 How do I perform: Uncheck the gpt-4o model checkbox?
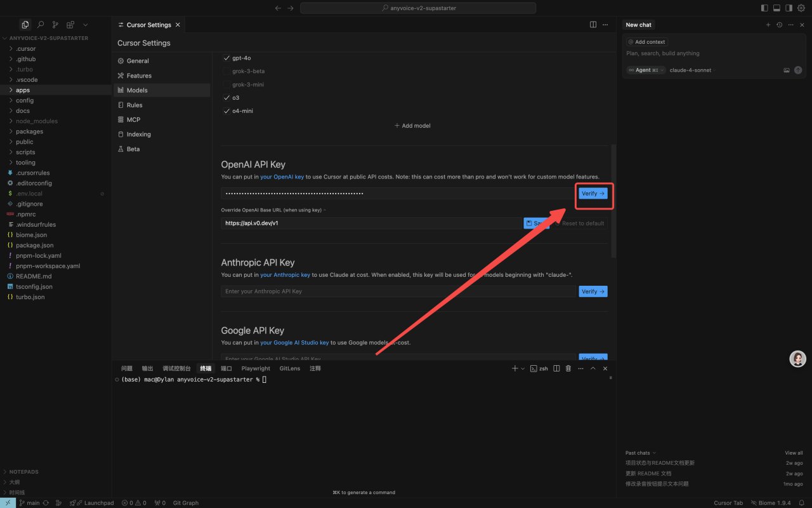click(226, 58)
